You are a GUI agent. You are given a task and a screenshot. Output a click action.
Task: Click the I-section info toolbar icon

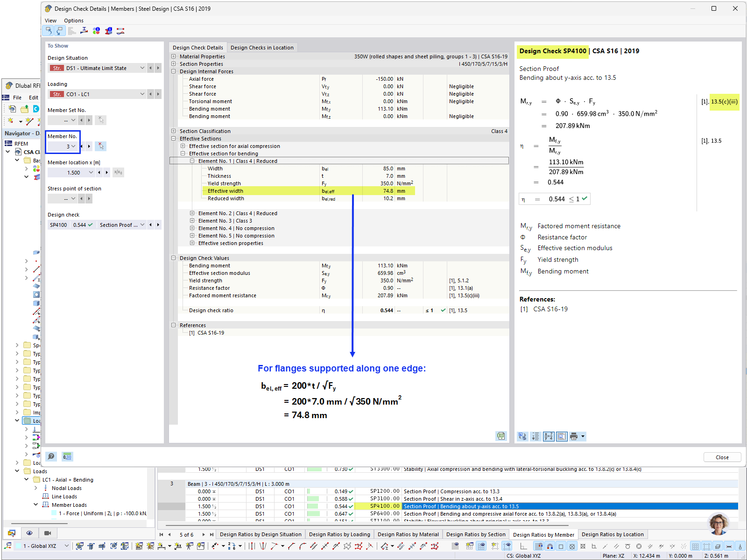tap(108, 31)
